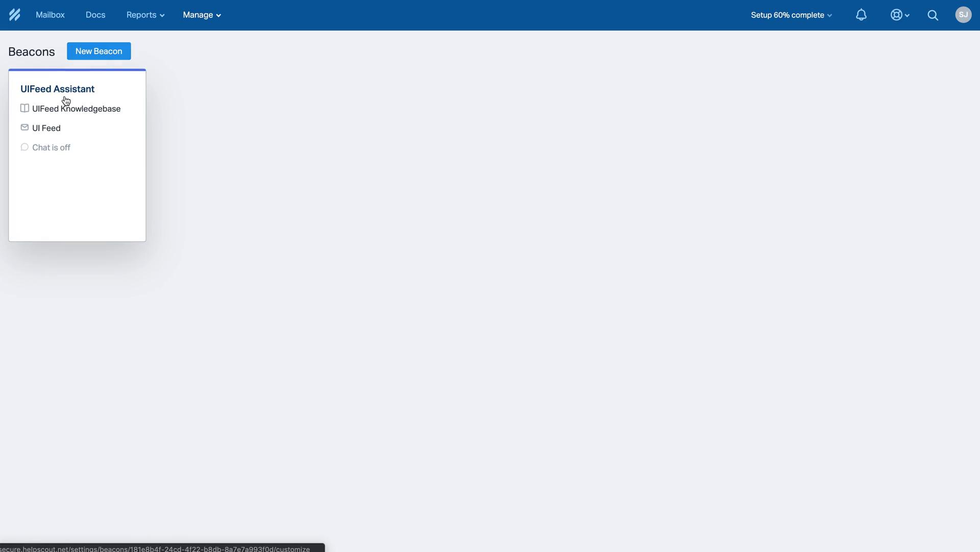Expand the Setup 60% complete panel
This screenshot has height=552, width=980.
(x=792, y=15)
